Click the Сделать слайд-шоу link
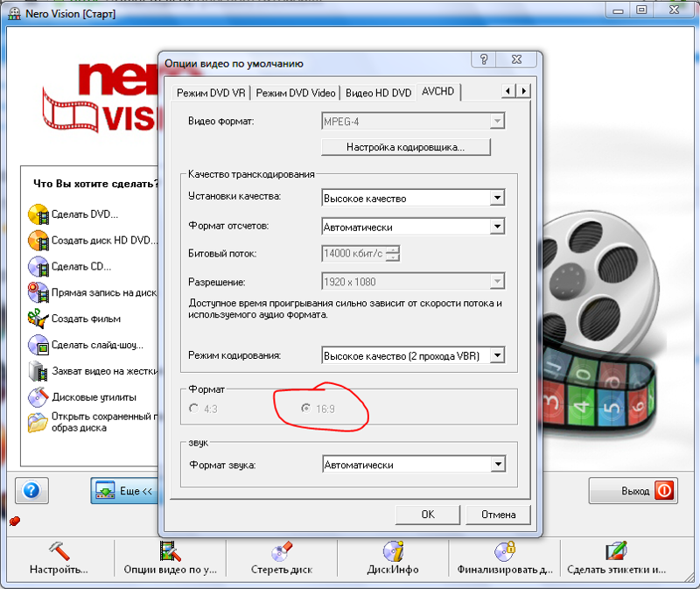Image resolution: width=700 pixels, height=589 pixels. 97,345
